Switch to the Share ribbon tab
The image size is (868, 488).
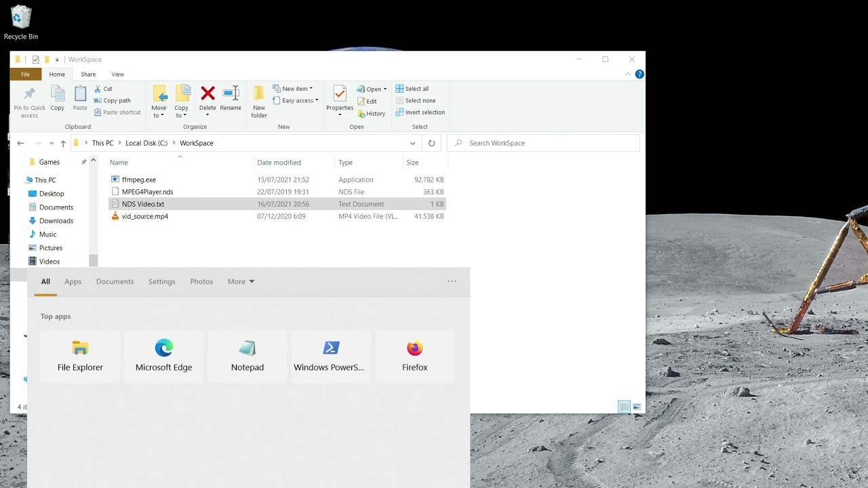[88, 75]
